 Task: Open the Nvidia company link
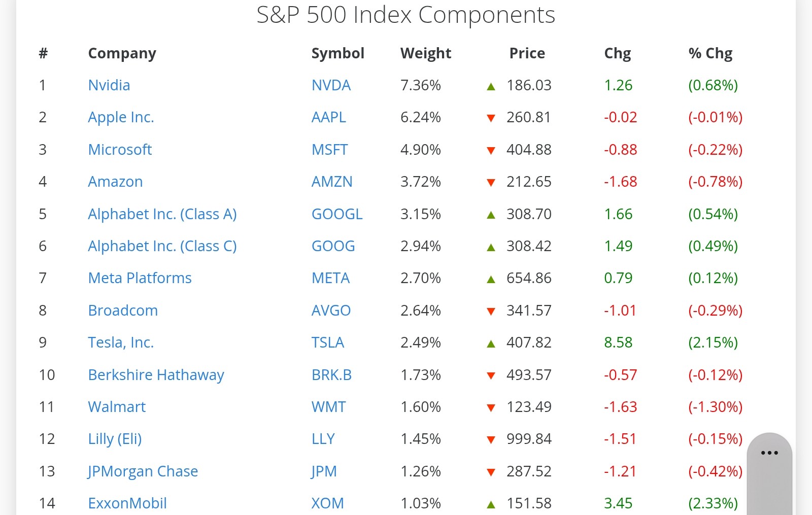coord(109,85)
